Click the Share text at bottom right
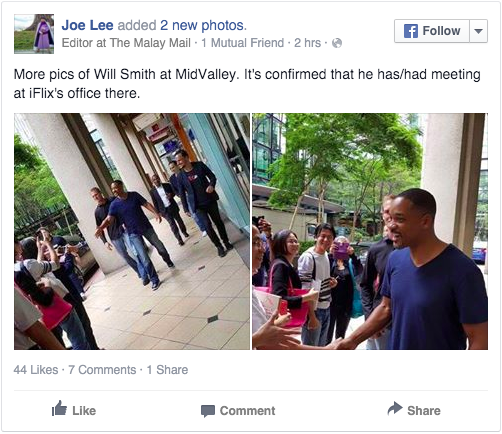This screenshot has height=434, width=502. 424,411
